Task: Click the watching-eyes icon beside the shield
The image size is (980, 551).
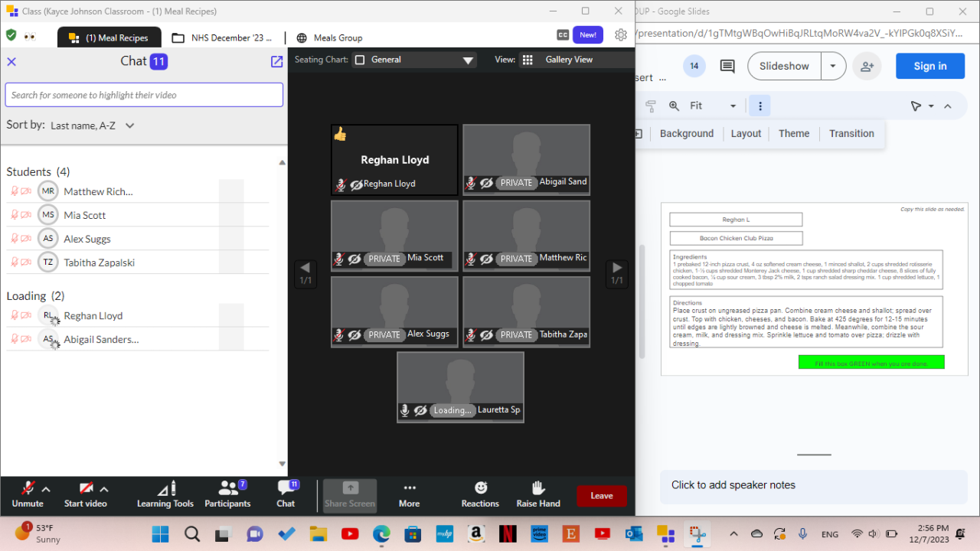Action: (31, 36)
